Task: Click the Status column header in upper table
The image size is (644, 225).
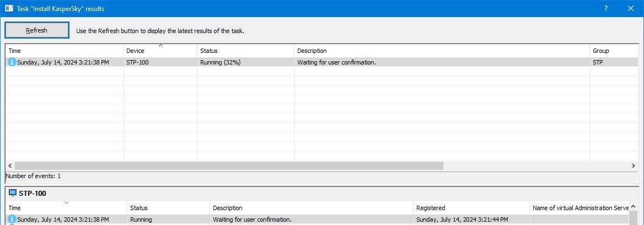Action: (245, 51)
